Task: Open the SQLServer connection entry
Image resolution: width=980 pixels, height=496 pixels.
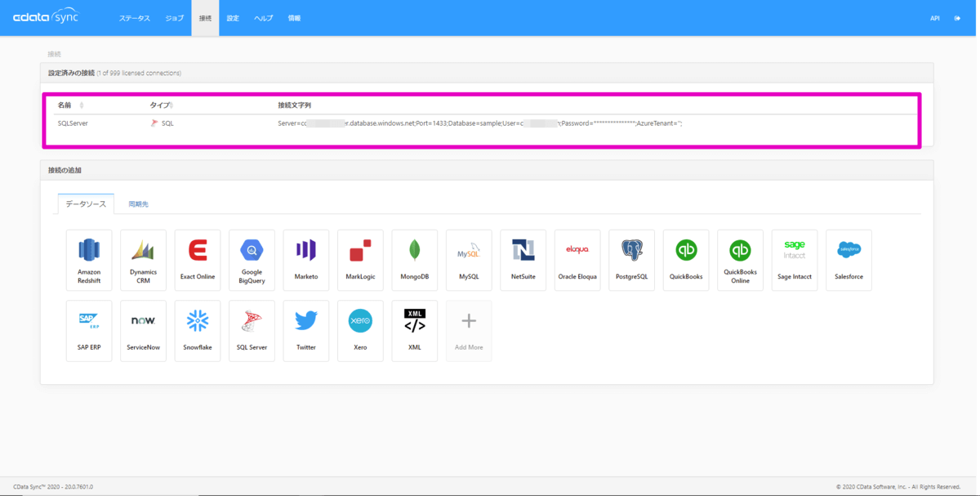Action: [x=73, y=123]
